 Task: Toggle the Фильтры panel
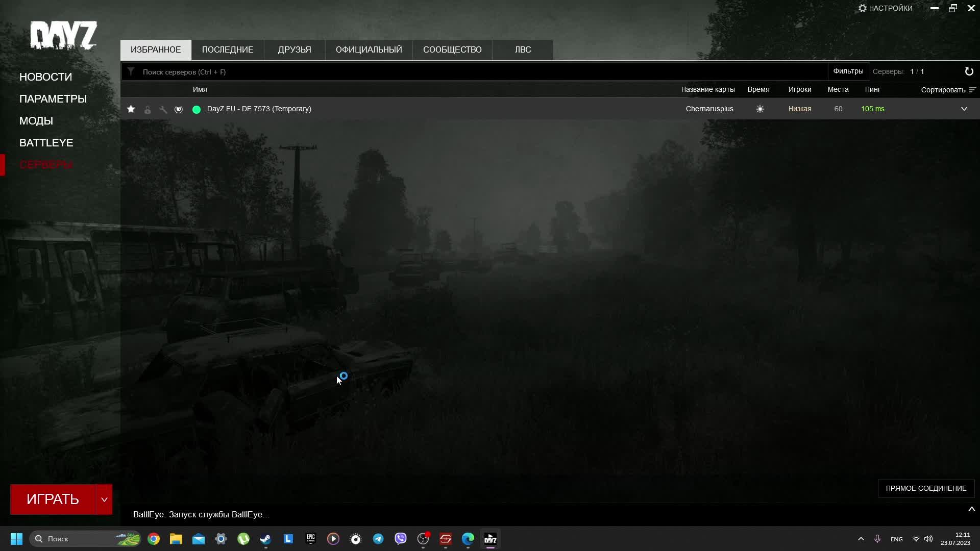coord(848,71)
